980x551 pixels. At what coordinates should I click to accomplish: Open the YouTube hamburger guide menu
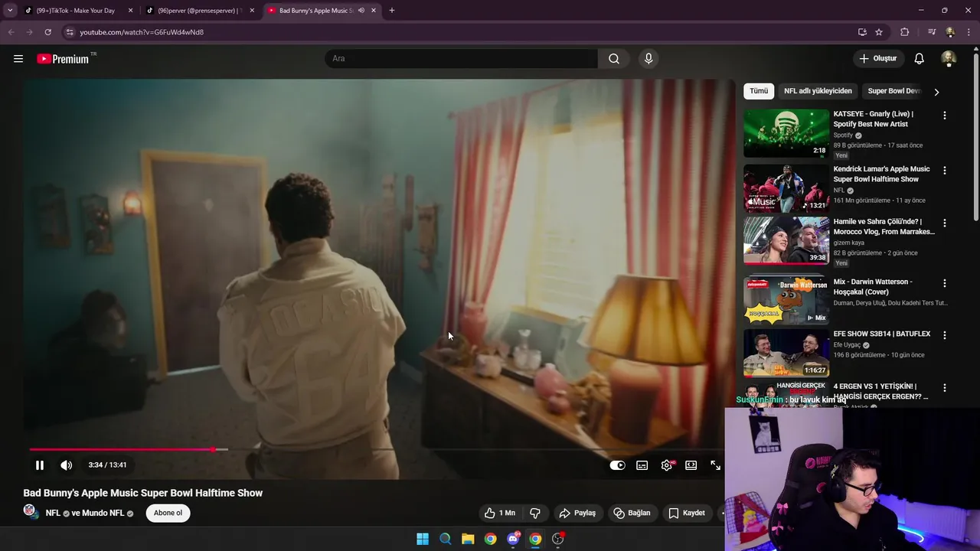click(x=18, y=59)
